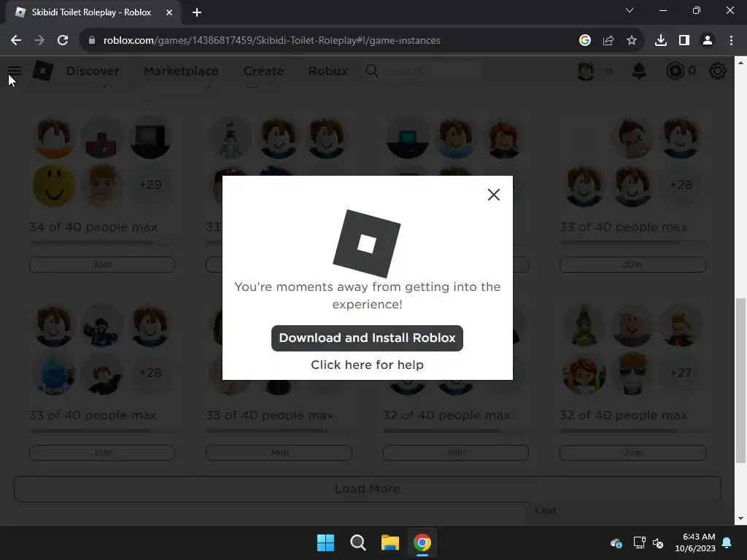Open Windows taskbar search
The height and width of the screenshot is (560, 747).
pyautogui.click(x=357, y=542)
